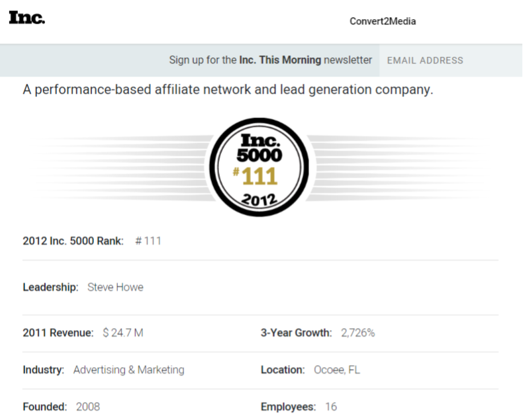
Task: Click the '3-Year Growth' label
Action: (296, 333)
